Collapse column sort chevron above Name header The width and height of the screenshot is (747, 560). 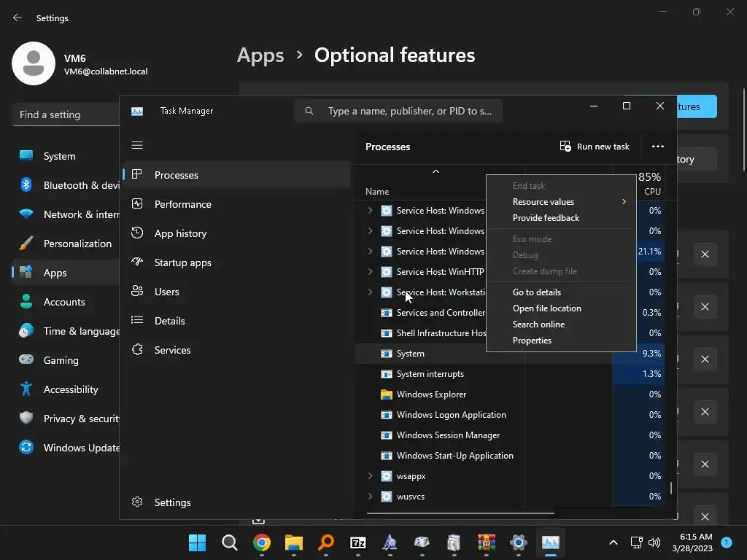click(436, 171)
